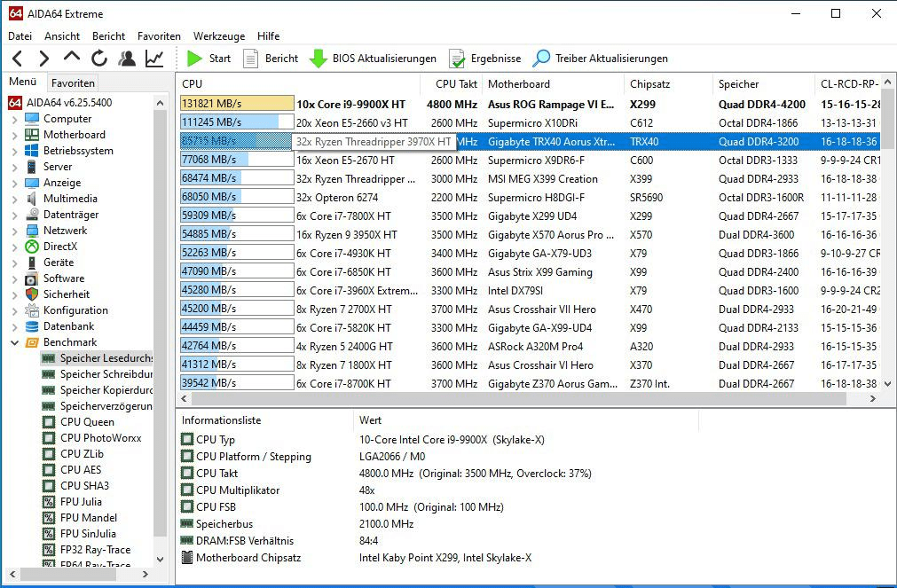
Task: Select the Software icon in the tree
Action: pyautogui.click(x=32, y=278)
